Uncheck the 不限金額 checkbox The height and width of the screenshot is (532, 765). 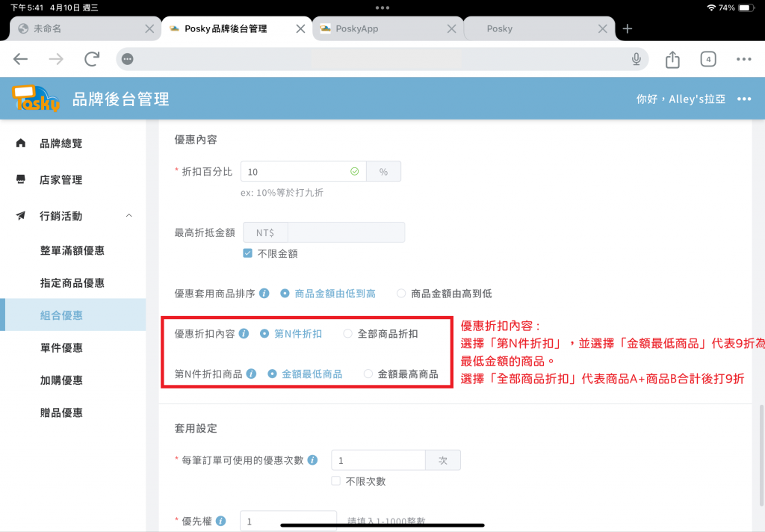click(248, 253)
